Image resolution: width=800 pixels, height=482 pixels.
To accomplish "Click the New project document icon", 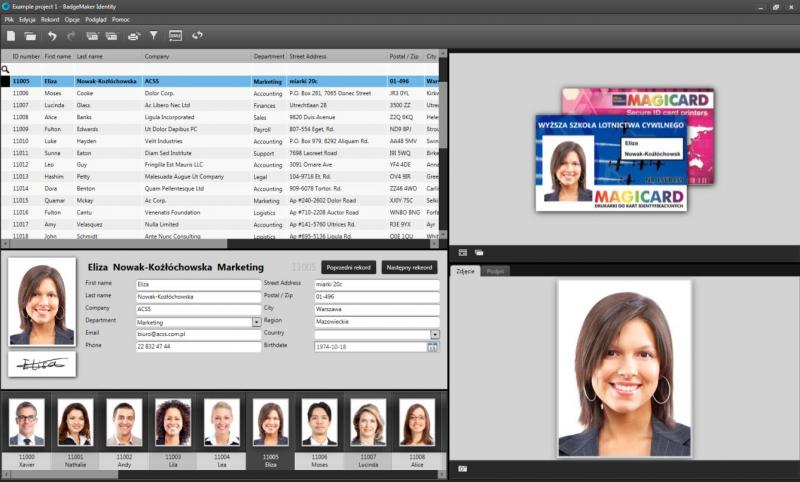I will pos(11,36).
